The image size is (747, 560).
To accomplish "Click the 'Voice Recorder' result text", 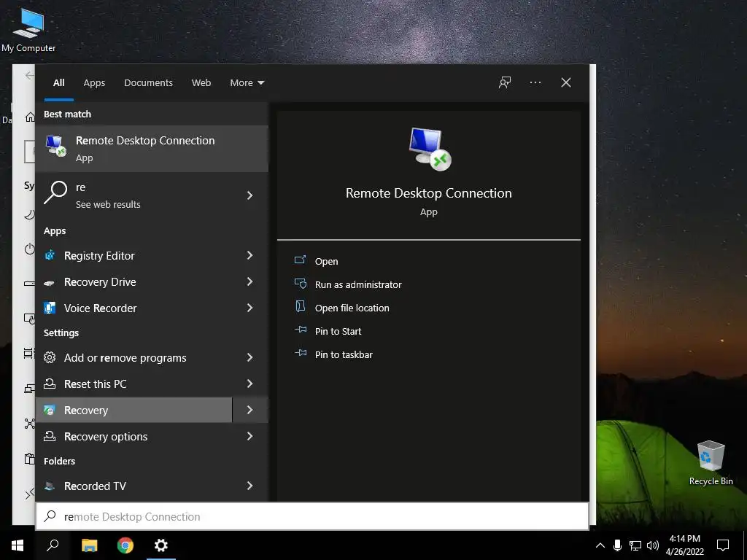I will [101, 308].
